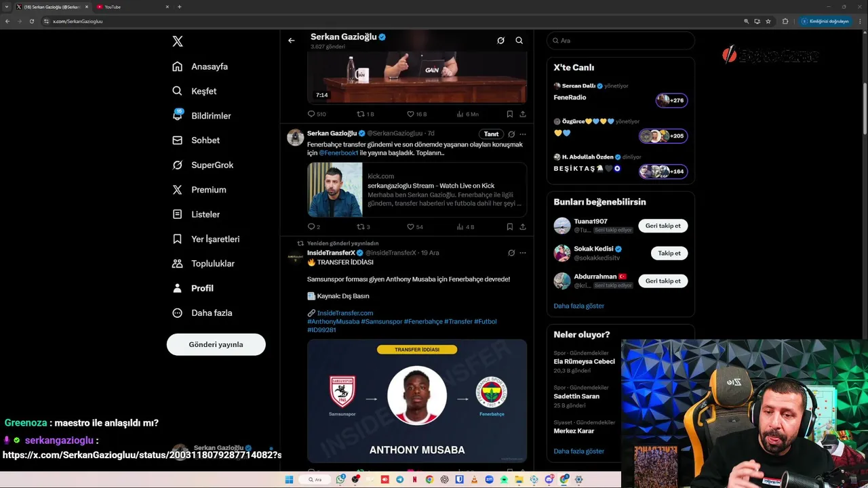Screen dimensions: 868x488
Task: Open Ela Rümeysa Cebeci trend
Action: [584, 362]
